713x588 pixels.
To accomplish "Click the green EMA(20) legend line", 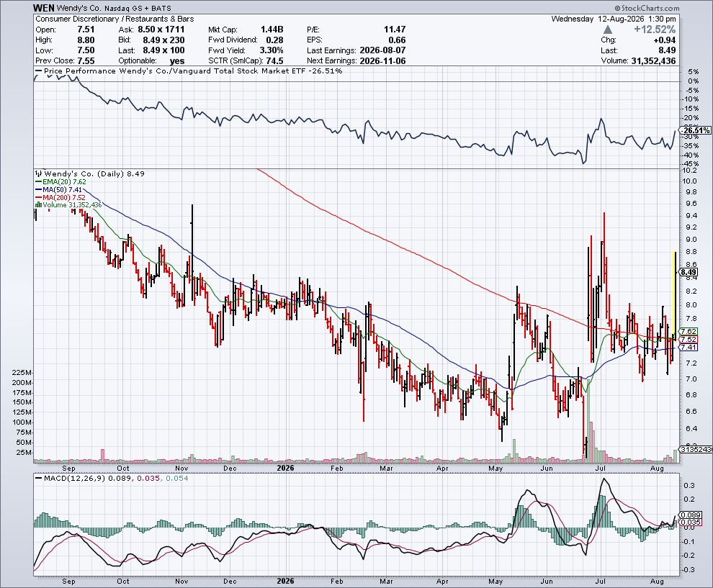I will tap(39, 182).
